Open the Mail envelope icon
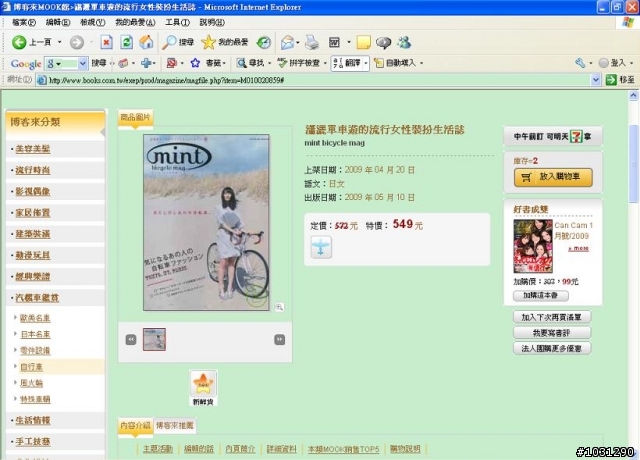The image size is (640, 460). [x=288, y=42]
